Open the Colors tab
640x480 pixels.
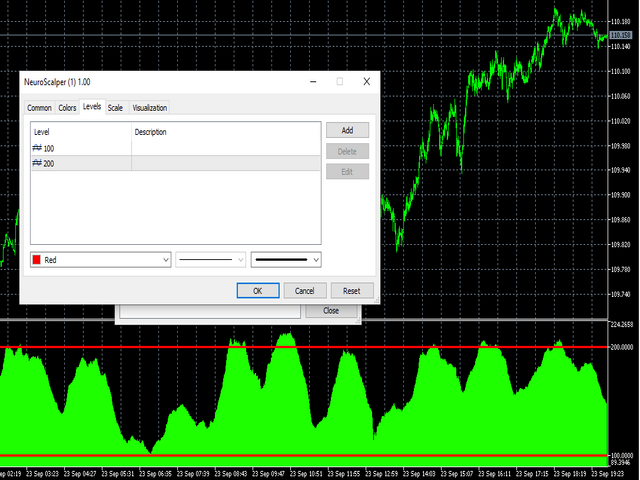tap(67, 108)
